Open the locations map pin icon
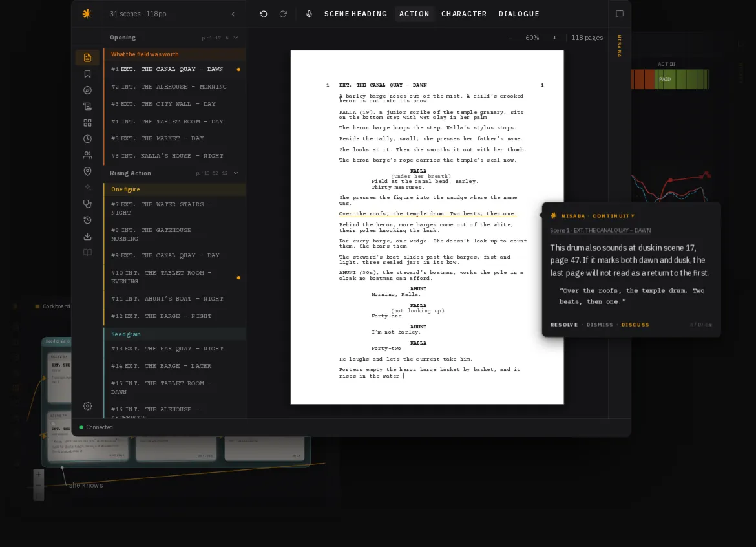The width and height of the screenshot is (756, 547). click(x=87, y=171)
